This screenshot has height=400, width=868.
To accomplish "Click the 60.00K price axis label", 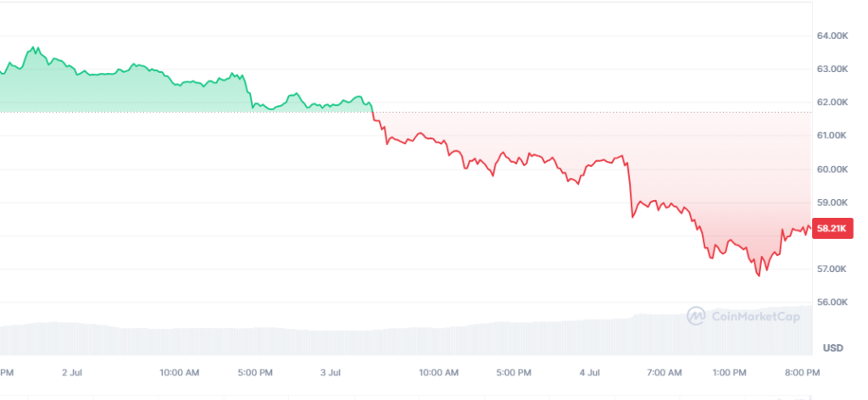I will tap(832, 169).
